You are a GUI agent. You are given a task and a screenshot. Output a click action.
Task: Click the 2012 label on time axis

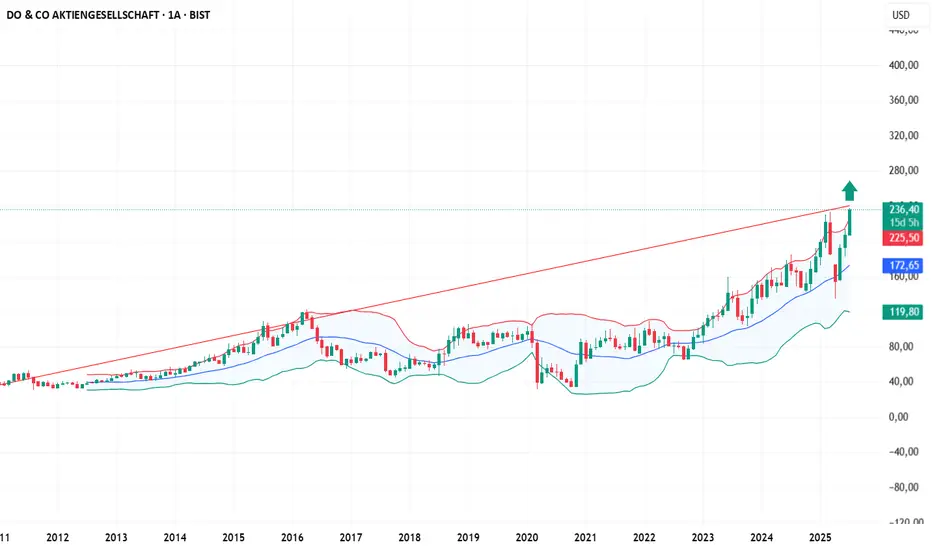[58, 538]
